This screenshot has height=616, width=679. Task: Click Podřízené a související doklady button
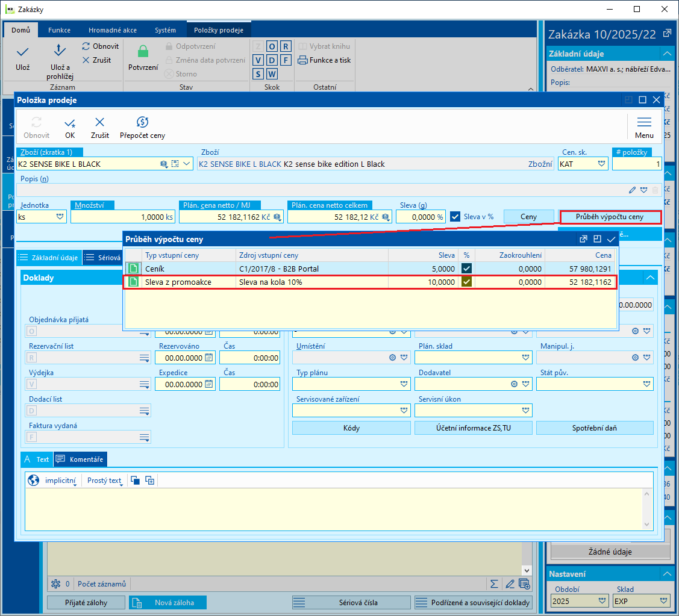pos(474,602)
